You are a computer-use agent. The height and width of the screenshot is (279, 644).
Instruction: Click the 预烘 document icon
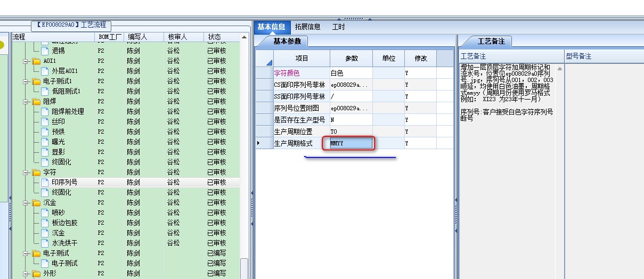(x=45, y=132)
